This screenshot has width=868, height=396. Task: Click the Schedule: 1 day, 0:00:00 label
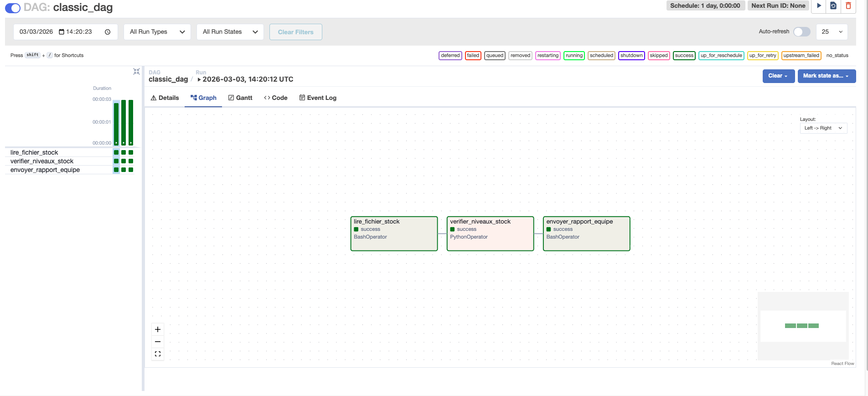point(705,6)
